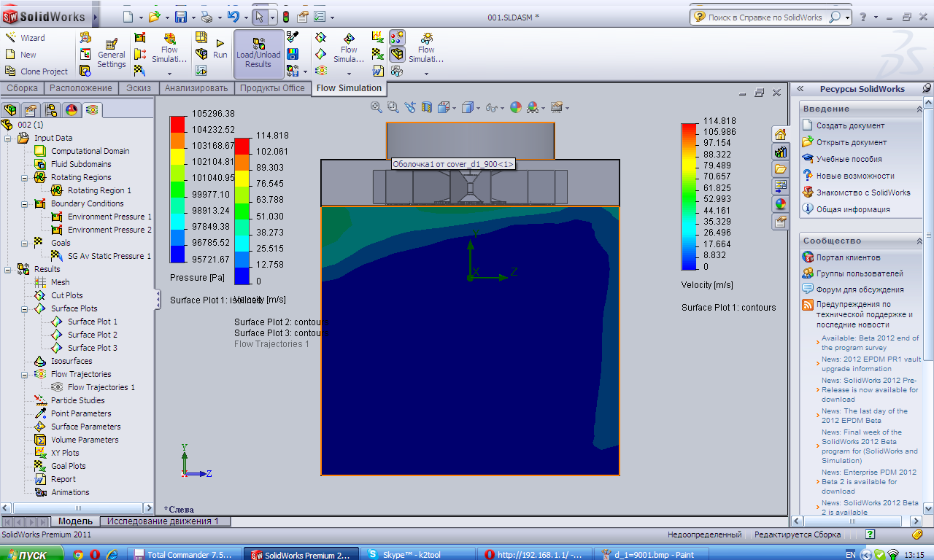Open the Исследование движения 1 tab
Image resolution: width=934 pixels, height=560 pixels.
click(x=163, y=521)
